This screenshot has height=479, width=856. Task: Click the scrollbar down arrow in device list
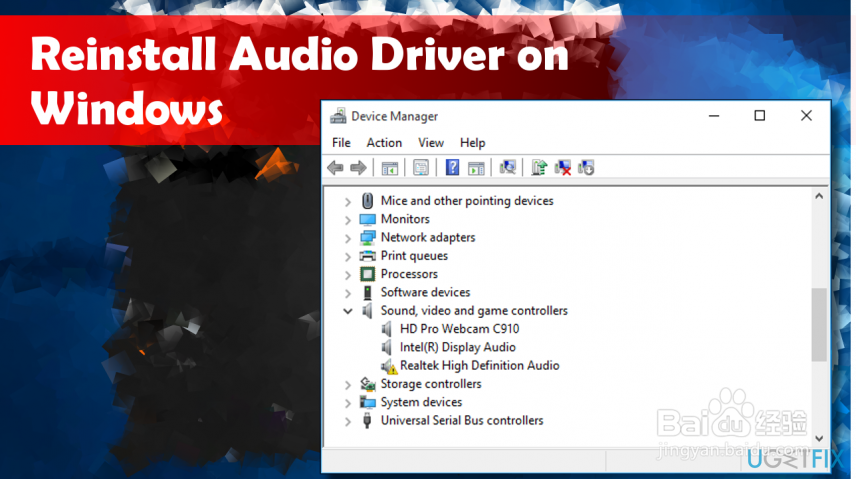tap(819, 438)
